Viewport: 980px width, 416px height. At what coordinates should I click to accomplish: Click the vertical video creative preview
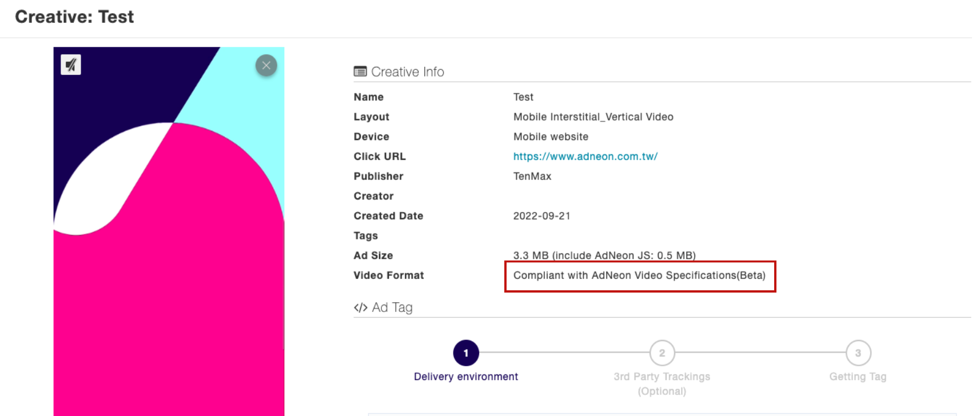click(169, 231)
